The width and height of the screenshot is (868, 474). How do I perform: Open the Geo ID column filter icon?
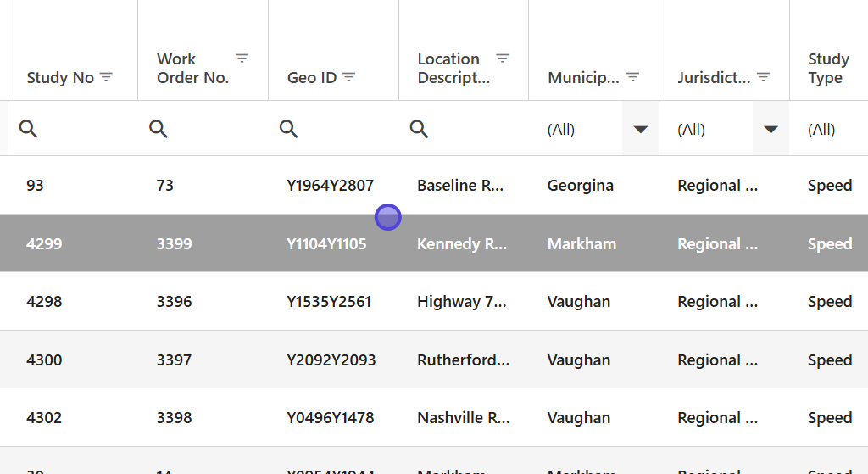[x=348, y=77]
